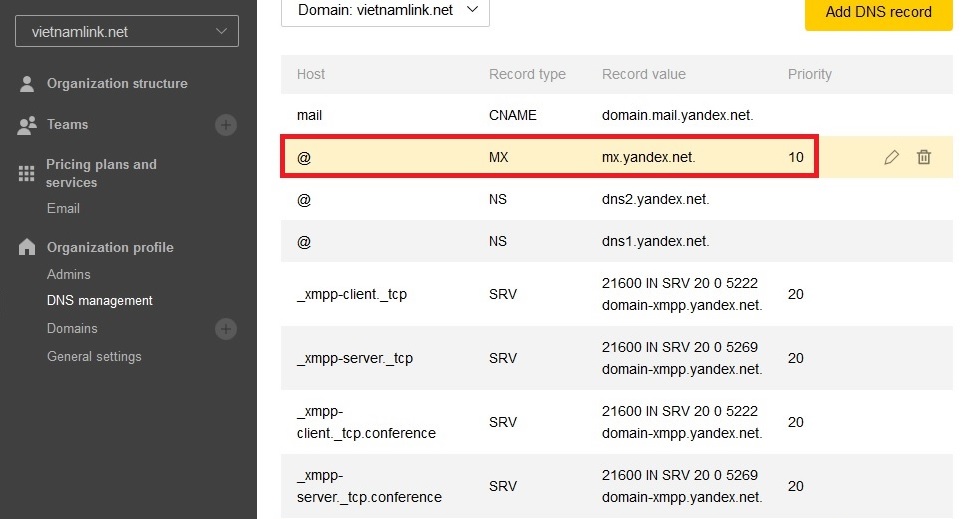Open General settings
This screenshot has width=969, height=519.
click(x=94, y=357)
